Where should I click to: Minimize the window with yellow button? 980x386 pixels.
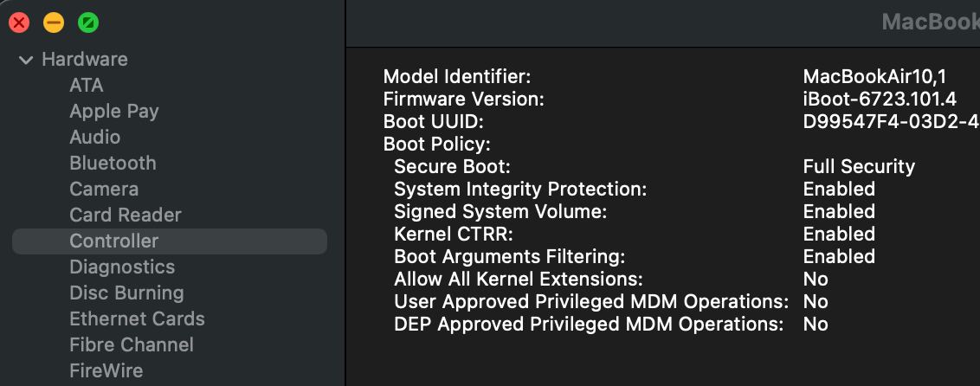[x=54, y=23]
